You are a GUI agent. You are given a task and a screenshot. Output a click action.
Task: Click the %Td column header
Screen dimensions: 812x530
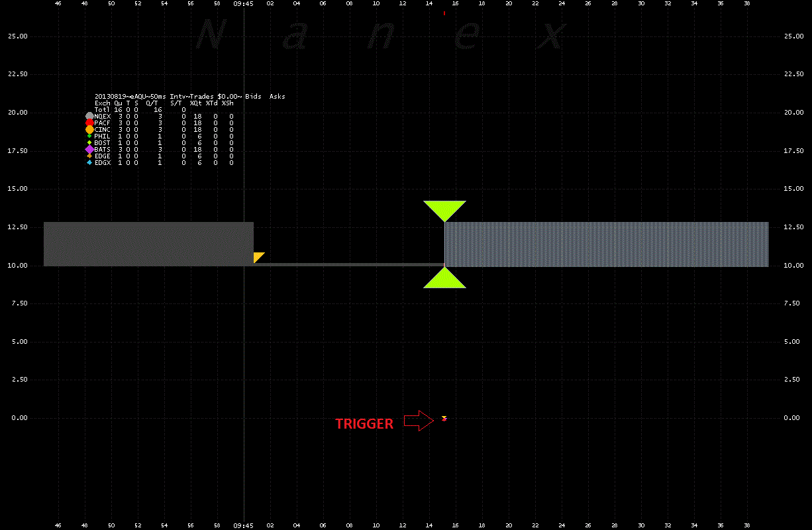[211, 103]
